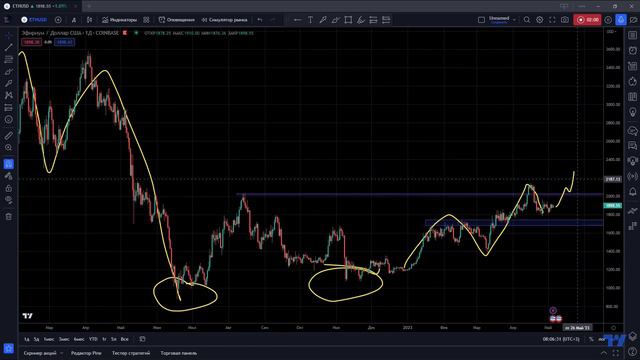Open the Fibonacci tools in left sidebar
This screenshot has height=360, width=640.
9,60
